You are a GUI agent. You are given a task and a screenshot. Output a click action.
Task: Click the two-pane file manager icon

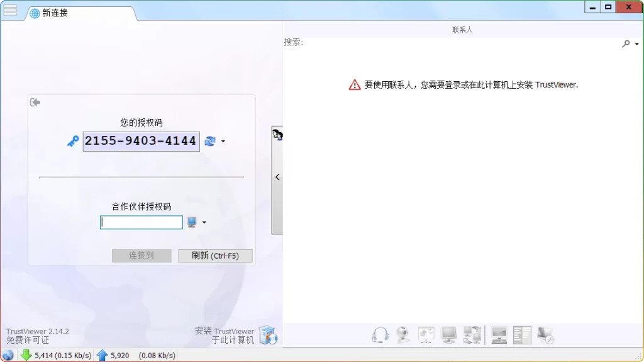(x=522, y=335)
